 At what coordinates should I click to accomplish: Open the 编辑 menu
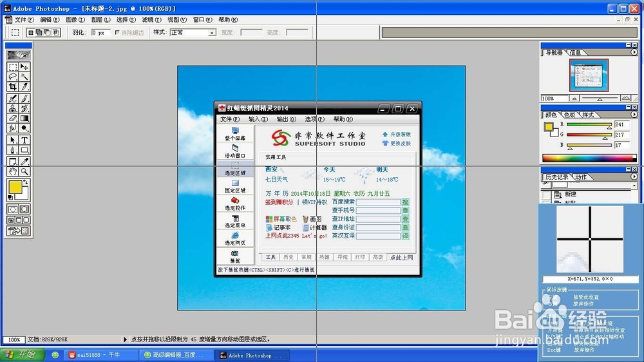click(x=50, y=20)
